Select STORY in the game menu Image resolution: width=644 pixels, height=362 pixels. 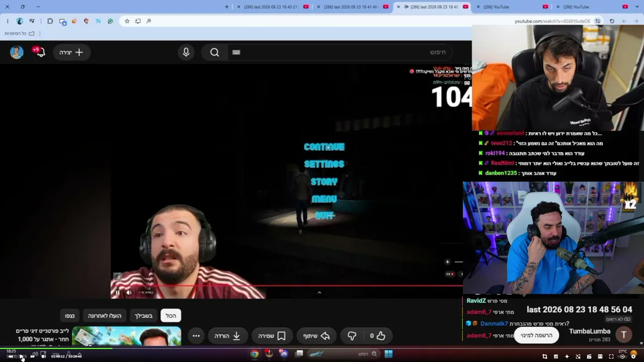(324, 182)
